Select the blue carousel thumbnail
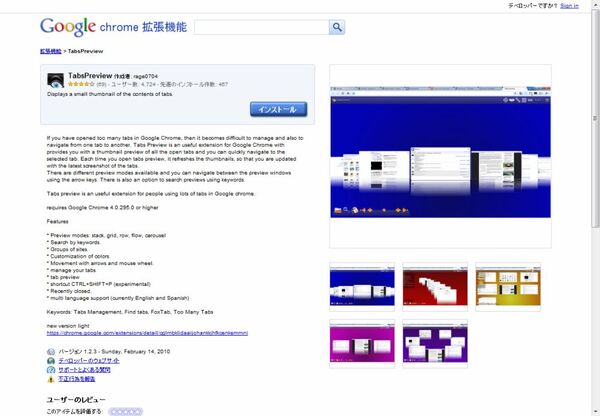 362,287
